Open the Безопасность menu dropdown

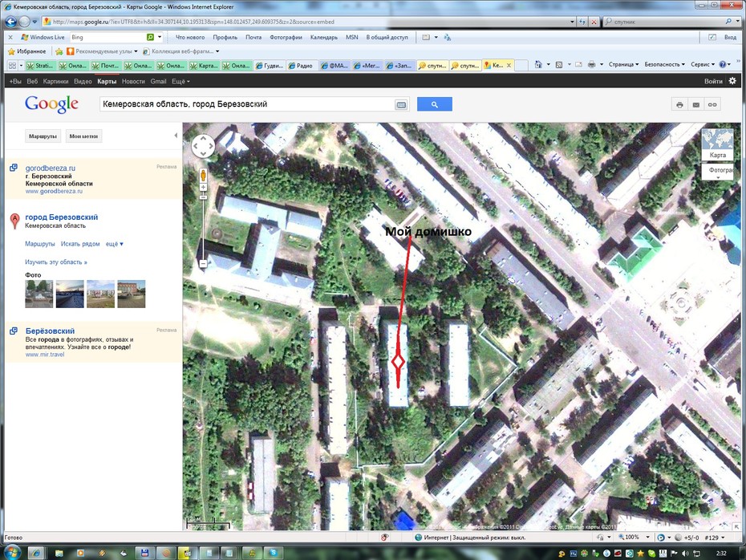coord(665,64)
